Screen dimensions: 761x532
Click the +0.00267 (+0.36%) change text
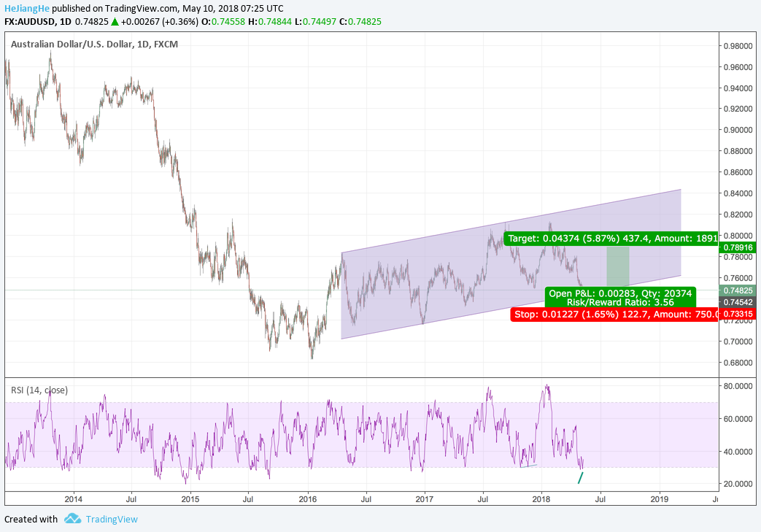pos(160,22)
